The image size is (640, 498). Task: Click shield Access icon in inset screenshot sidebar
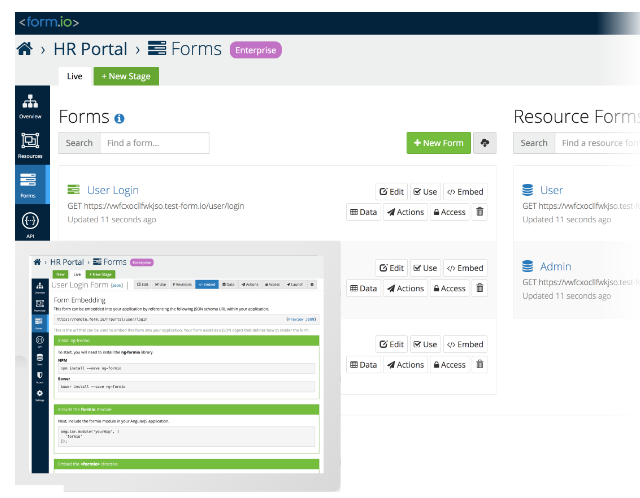tap(40, 377)
